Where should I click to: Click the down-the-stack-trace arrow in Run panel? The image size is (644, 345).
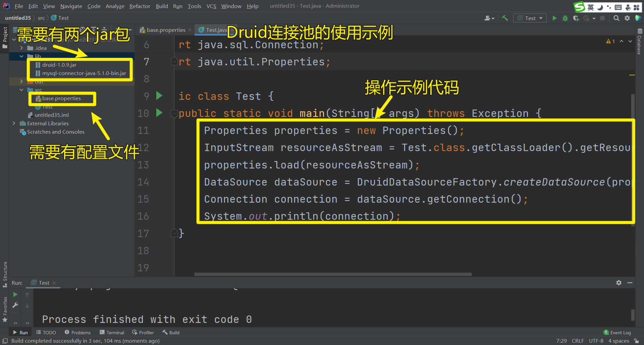click(27, 305)
